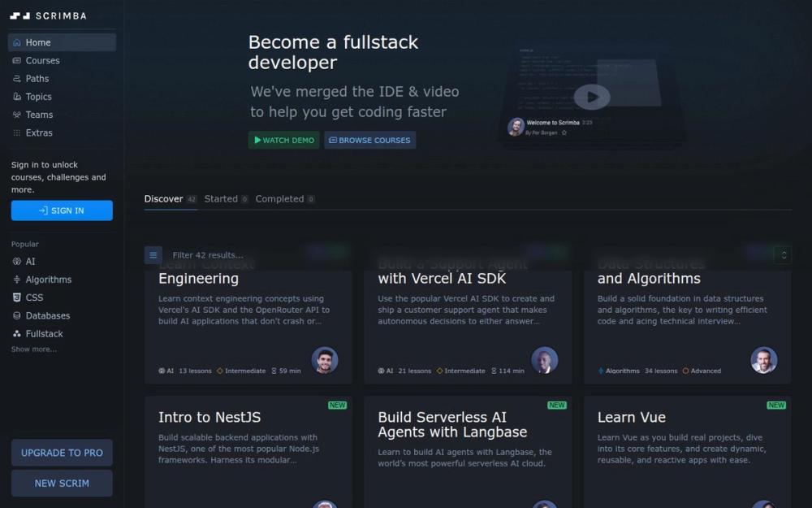Click the Topics icon in sidebar
The height and width of the screenshot is (508, 812).
point(17,97)
